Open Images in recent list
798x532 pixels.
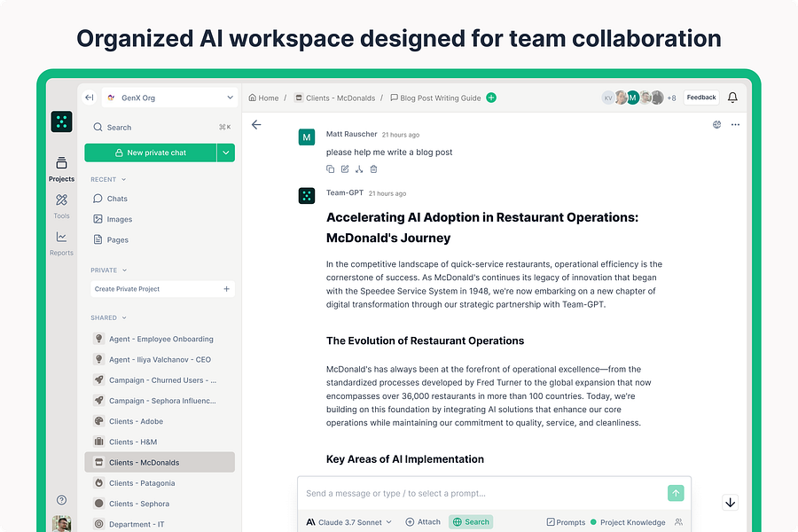(113, 219)
